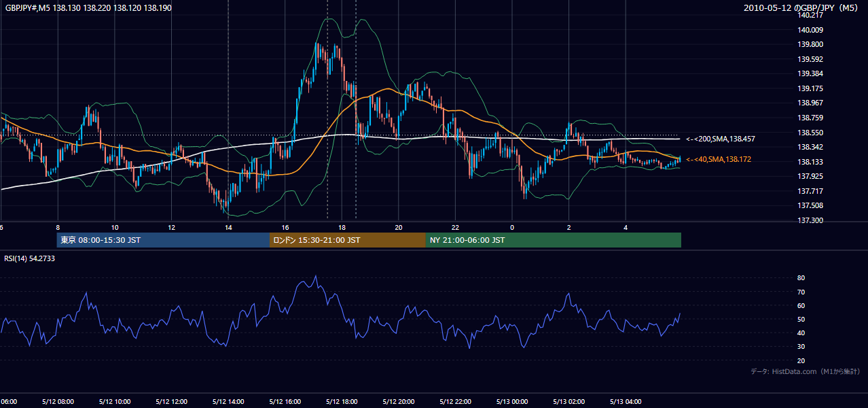The width and height of the screenshot is (868, 408).
Task: Click the RSI 50 level label
Action: point(801,319)
